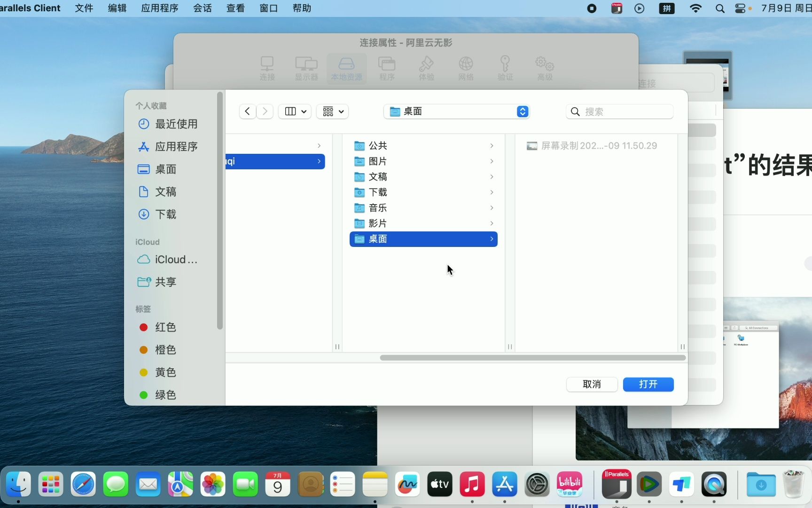Select the 文稿 folder in the column
The image size is (812, 508).
(423, 177)
